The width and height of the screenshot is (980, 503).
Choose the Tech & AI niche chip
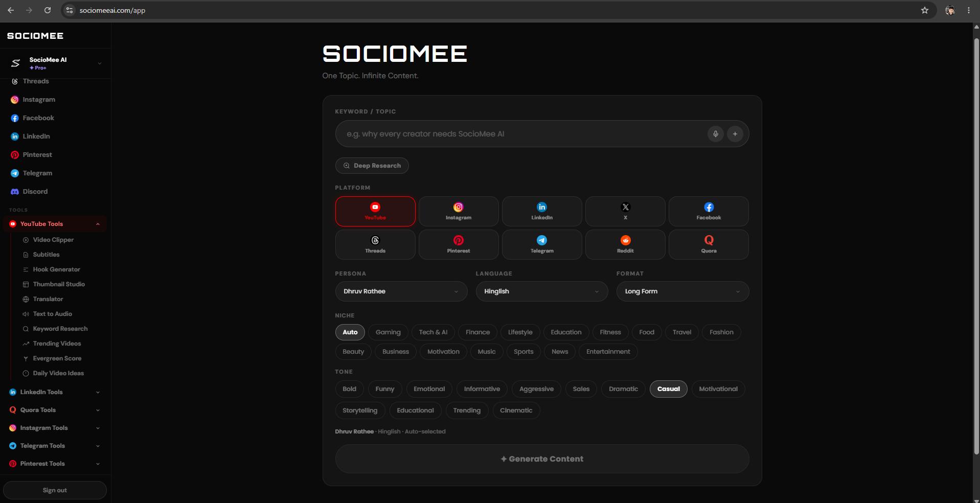[433, 332]
